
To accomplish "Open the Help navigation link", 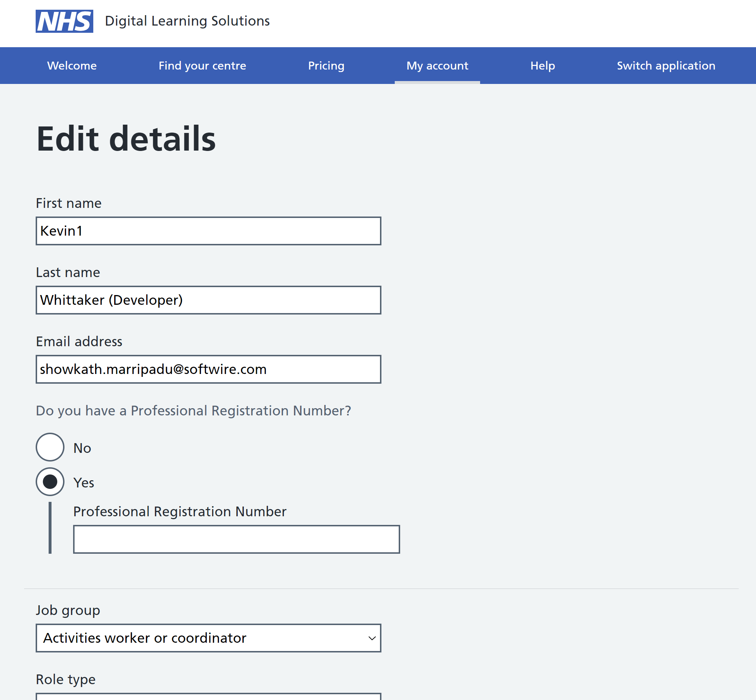I will click(x=542, y=66).
